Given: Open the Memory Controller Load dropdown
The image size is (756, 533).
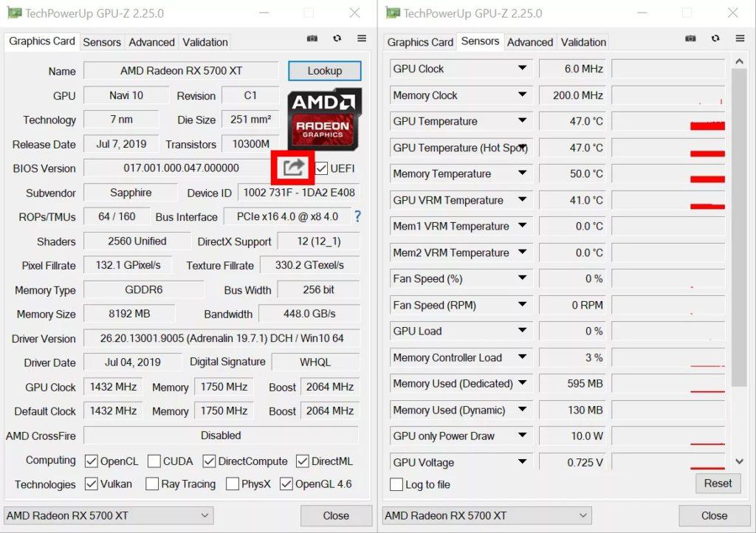Looking at the screenshot, I should click(522, 357).
